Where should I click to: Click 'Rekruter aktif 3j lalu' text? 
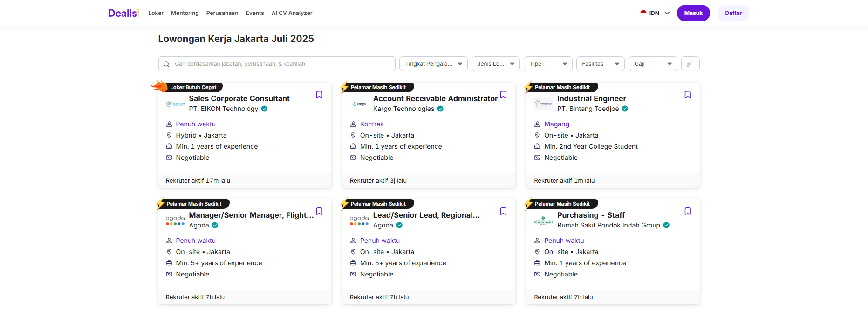click(x=378, y=181)
